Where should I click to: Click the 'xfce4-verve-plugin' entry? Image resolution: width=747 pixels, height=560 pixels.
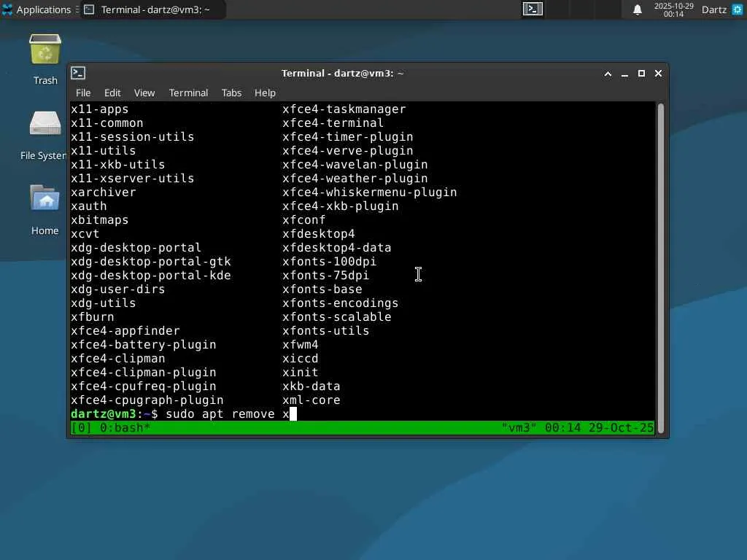coord(348,150)
